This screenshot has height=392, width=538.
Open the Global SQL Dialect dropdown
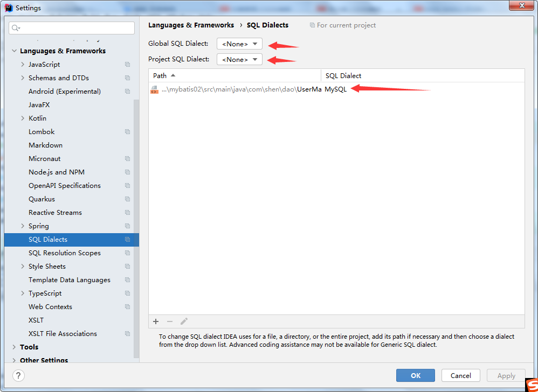(x=239, y=44)
